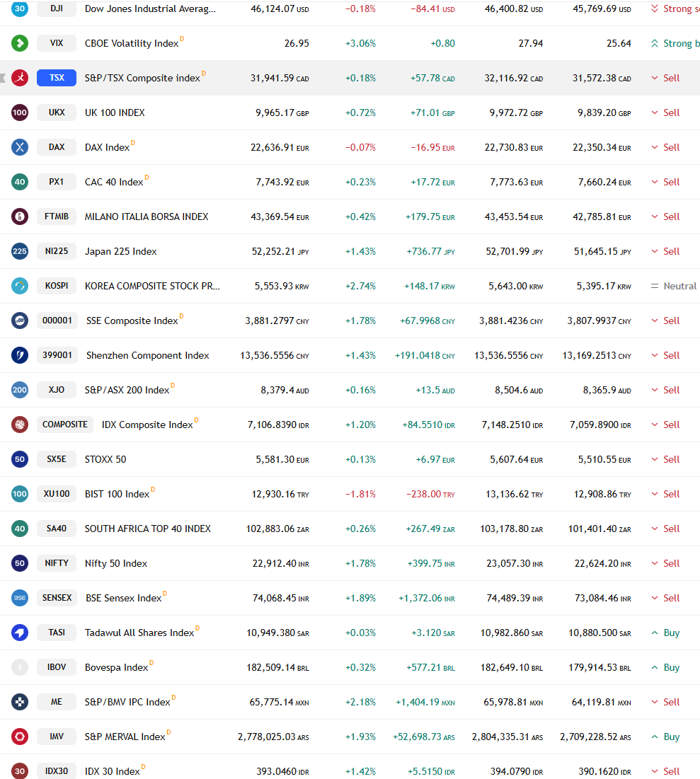
Task: Click UKX high 9,972.72 GBP
Action: [x=516, y=112]
